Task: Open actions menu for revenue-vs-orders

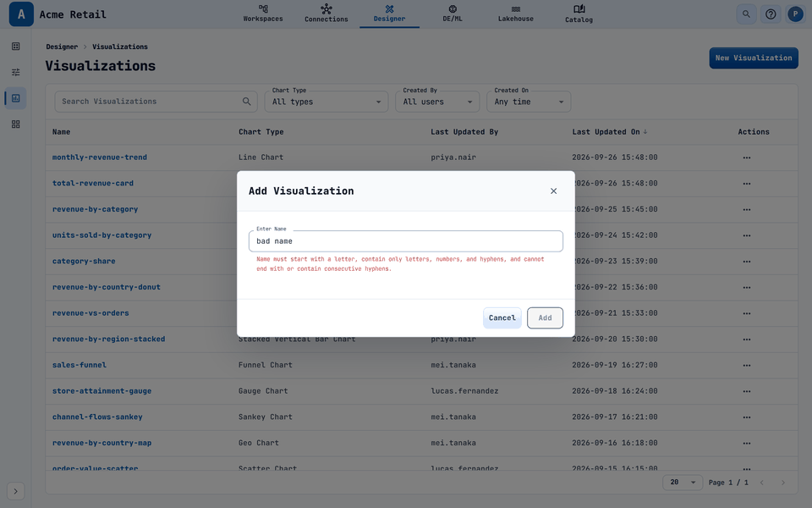Action: [x=747, y=313]
